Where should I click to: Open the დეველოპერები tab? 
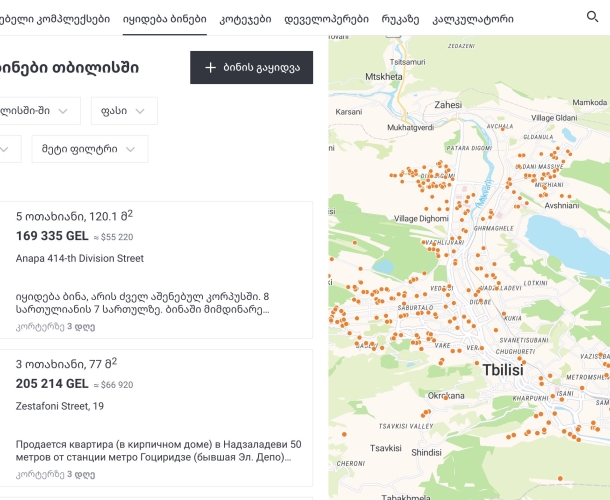pos(326,19)
